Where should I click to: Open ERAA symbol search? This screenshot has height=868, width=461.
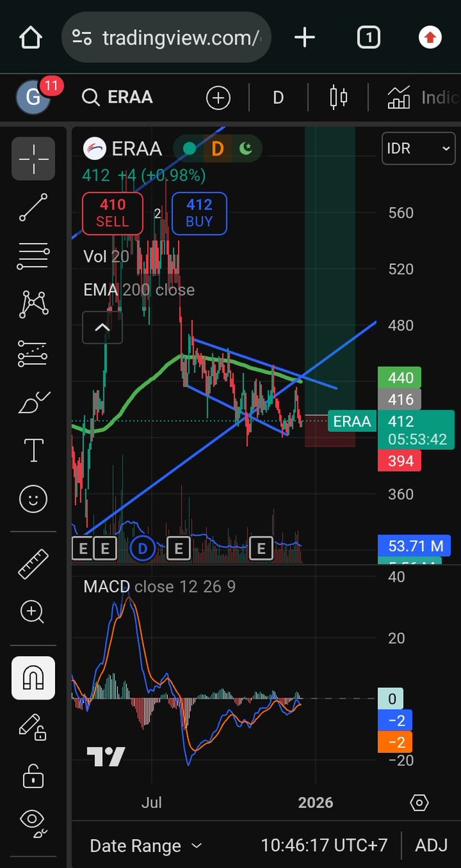118,98
